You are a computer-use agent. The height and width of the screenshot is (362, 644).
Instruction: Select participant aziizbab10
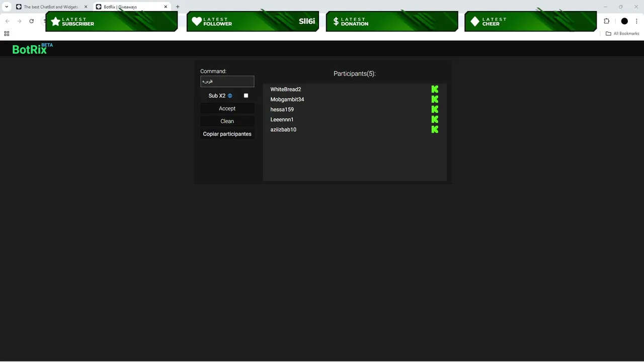[283, 130]
